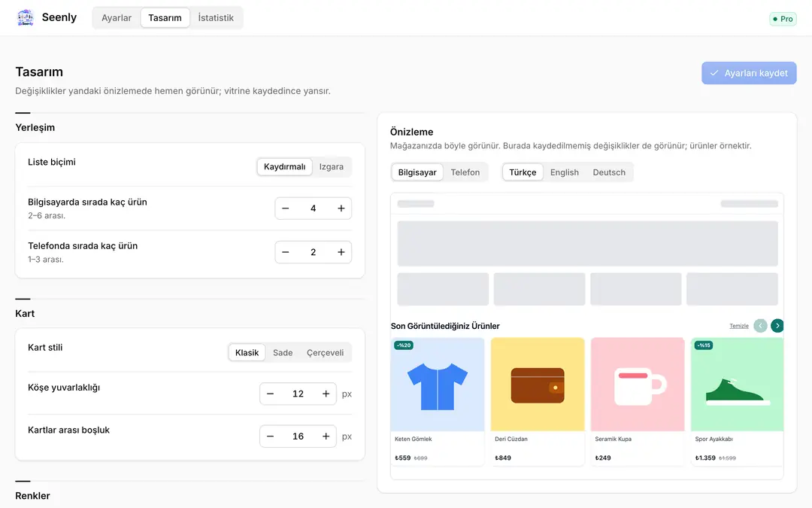Set preview language to Deutsch
Viewport: 812px width, 508px height.
coord(609,172)
